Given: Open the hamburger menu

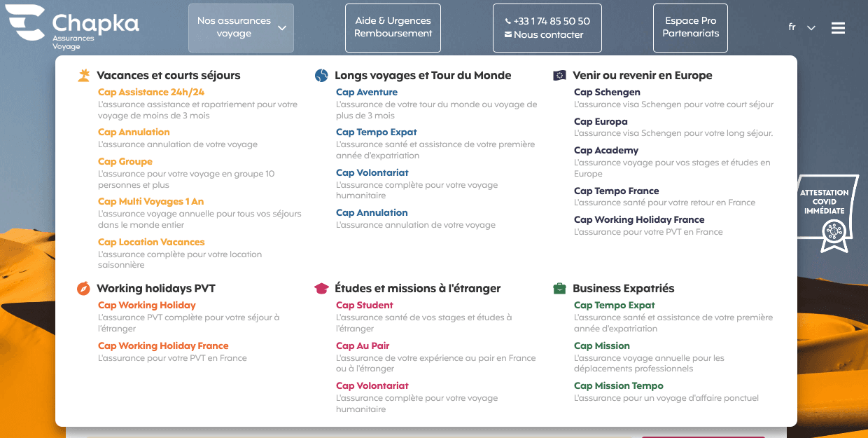Looking at the screenshot, I should pos(838,27).
